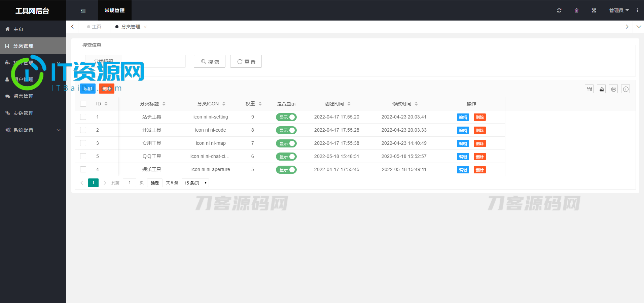Open 分类管理 in the sidebar
This screenshot has height=303, width=644.
pos(33,46)
